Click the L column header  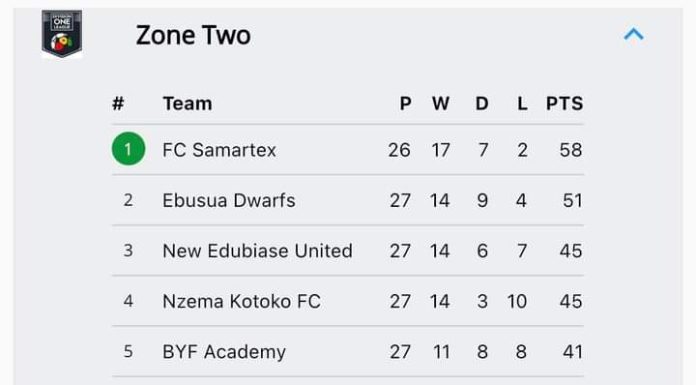point(522,103)
